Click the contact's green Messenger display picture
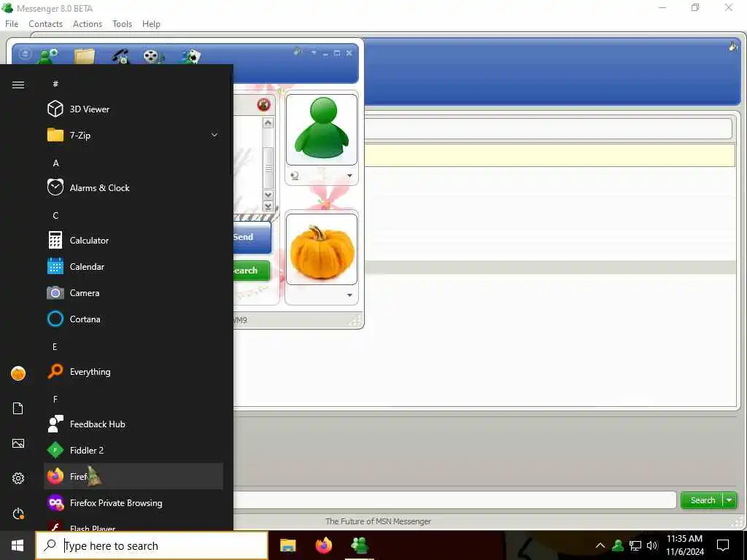 pyautogui.click(x=322, y=129)
